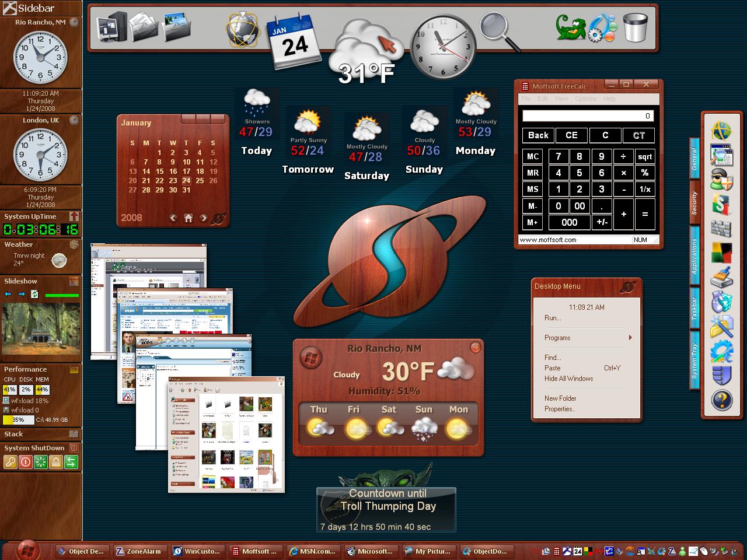The height and width of the screenshot is (560, 747).
Task: Open the globe network icon in top dock
Action: (x=242, y=29)
